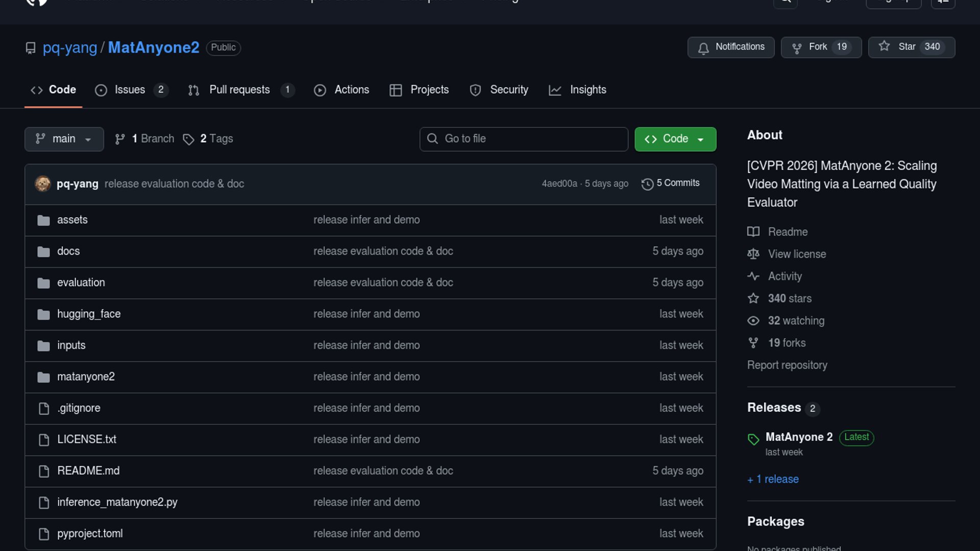The width and height of the screenshot is (980, 551).
Task: Switch to the Issues tab
Action: [131, 90]
